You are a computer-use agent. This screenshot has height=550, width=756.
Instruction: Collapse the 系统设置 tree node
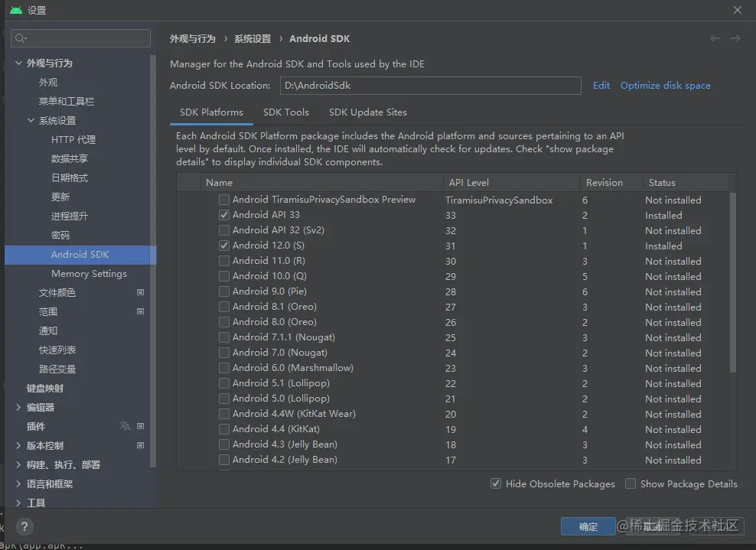[x=31, y=121]
